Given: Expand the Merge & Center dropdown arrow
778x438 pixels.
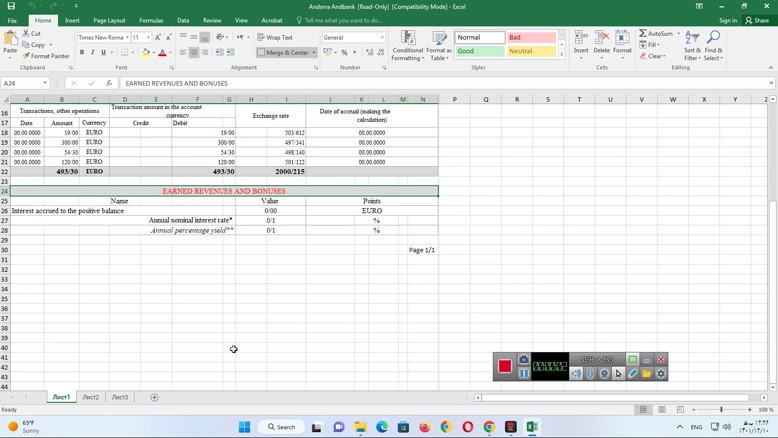Looking at the screenshot, I should 314,53.
